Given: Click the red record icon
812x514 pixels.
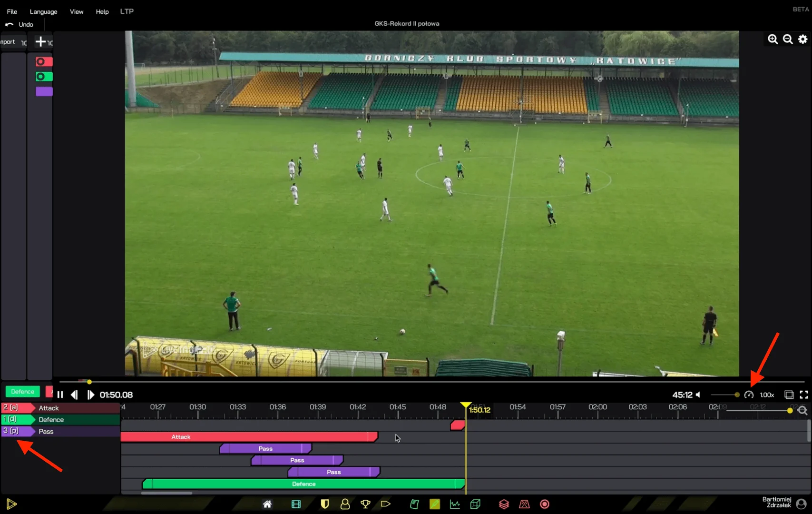Looking at the screenshot, I should (544, 504).
